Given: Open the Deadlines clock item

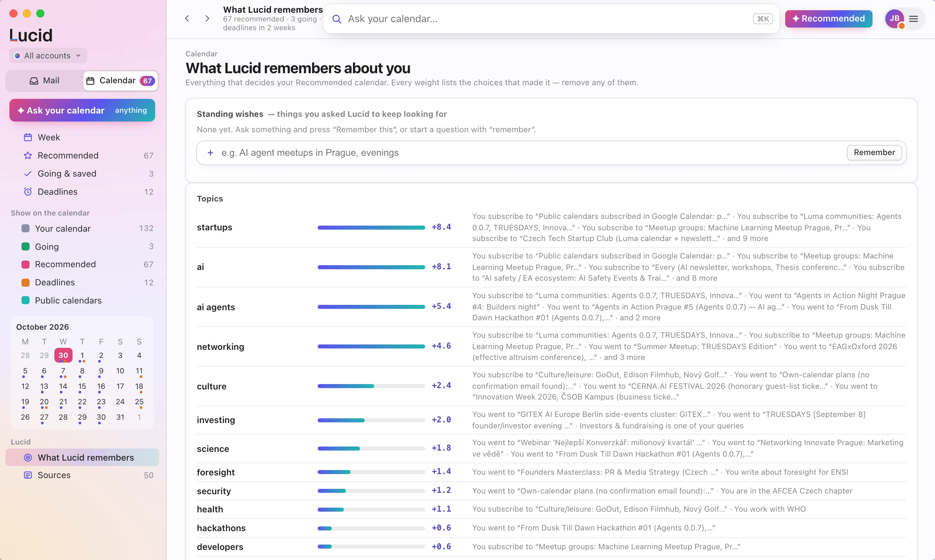Looking at the screenshot, I should click(82, 192).
